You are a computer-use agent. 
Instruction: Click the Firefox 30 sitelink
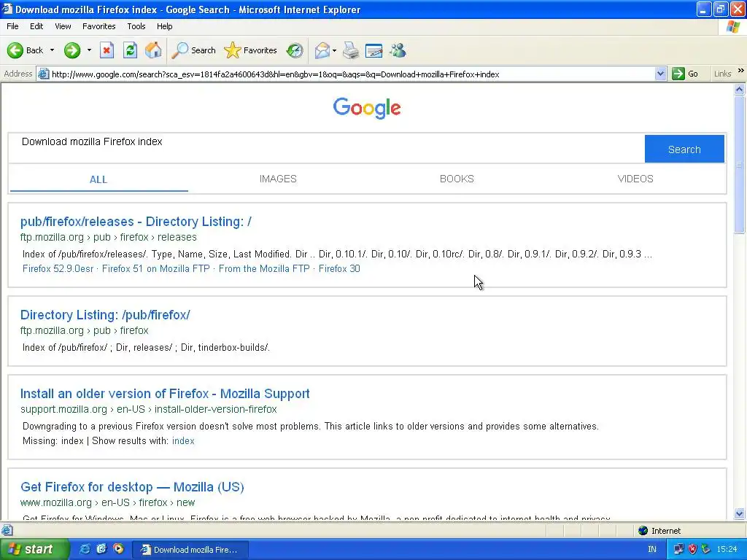point(339,268)
